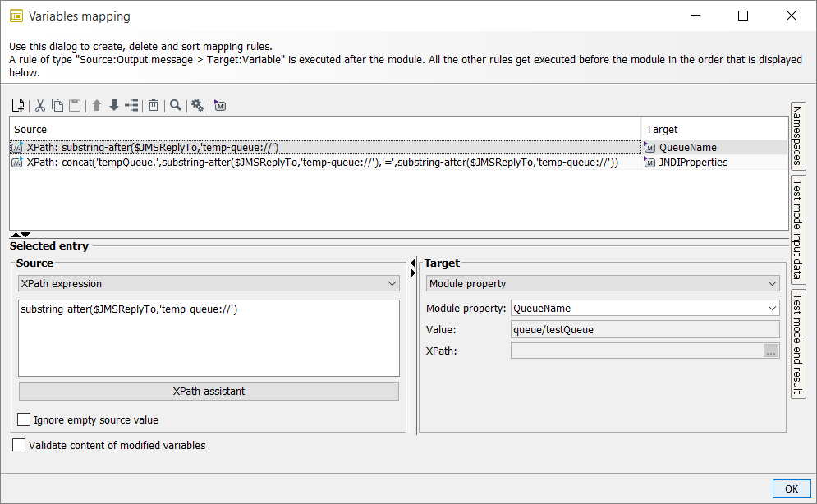Click into the XPath expression text area
Image resolution: width=817 pixels, height=504 pixels.
(x=209, y=337)
